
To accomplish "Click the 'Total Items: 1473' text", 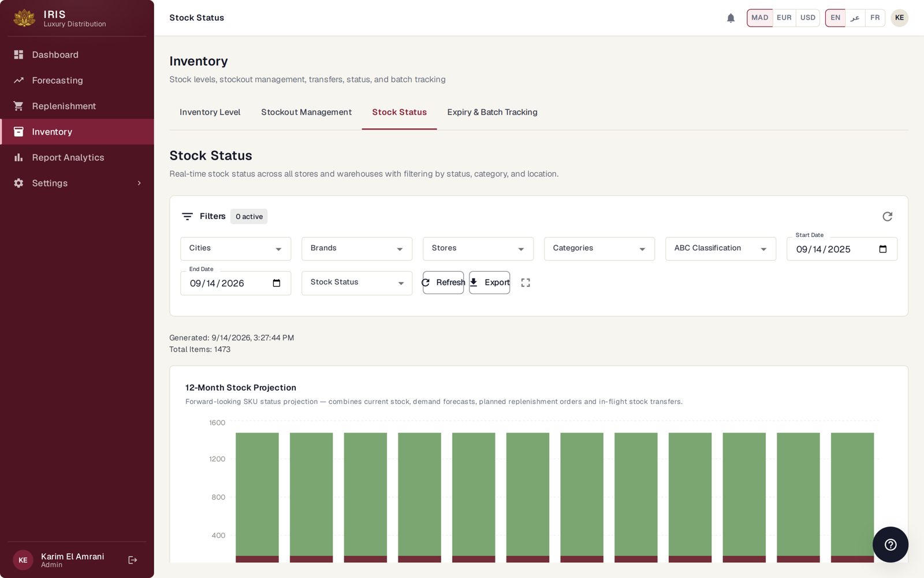I will point(200,349).
